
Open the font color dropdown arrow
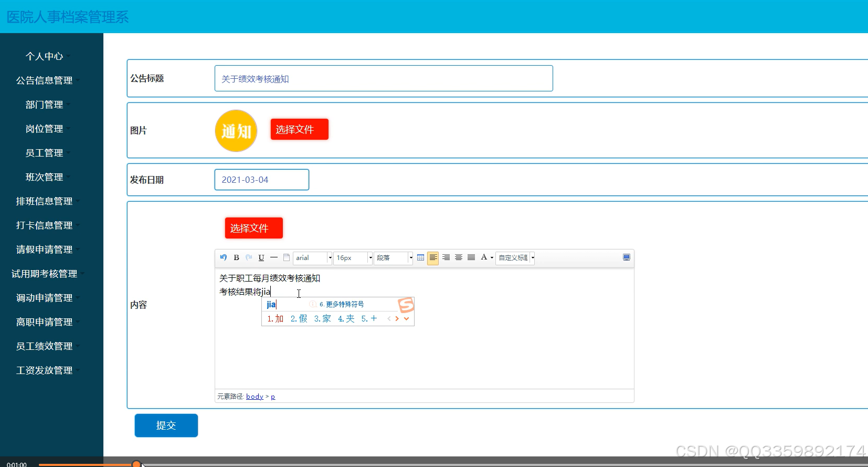click(492, 258)
